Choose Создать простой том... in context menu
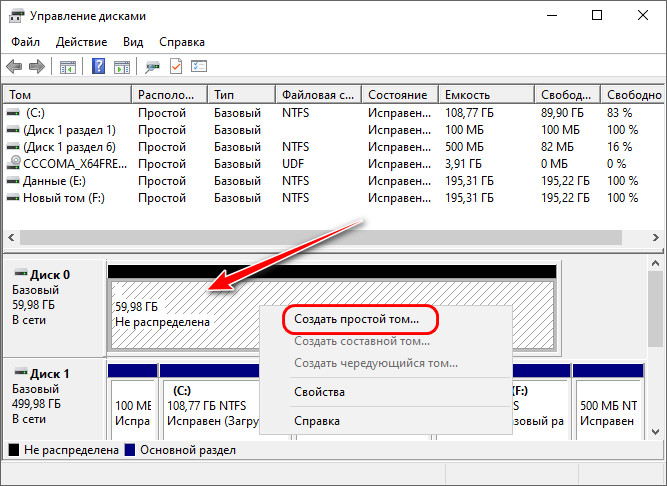This screenshot has height=486, width=667. pyautogui.click(x=356, y=319)
